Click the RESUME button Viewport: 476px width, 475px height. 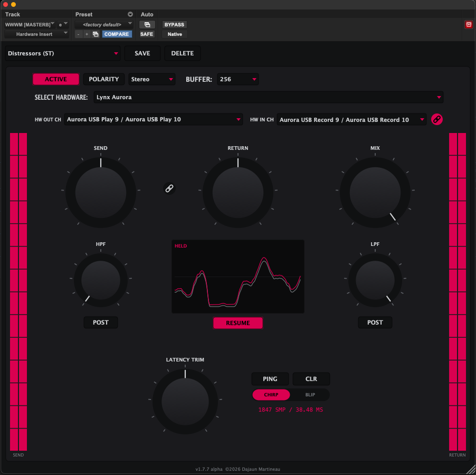pos(237,323)
